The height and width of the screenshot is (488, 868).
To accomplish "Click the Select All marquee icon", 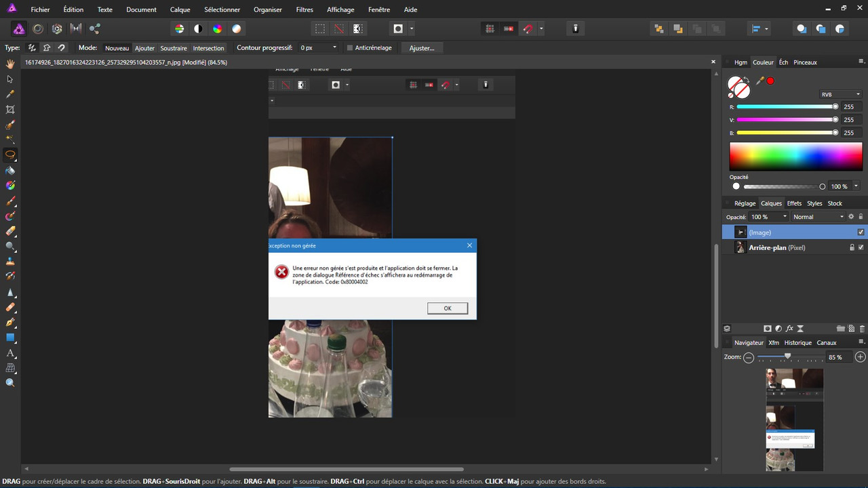I will pos(319,28).
